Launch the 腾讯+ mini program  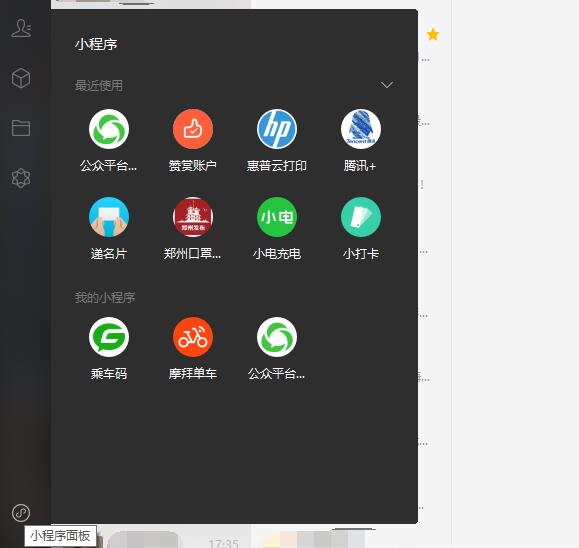361,129
